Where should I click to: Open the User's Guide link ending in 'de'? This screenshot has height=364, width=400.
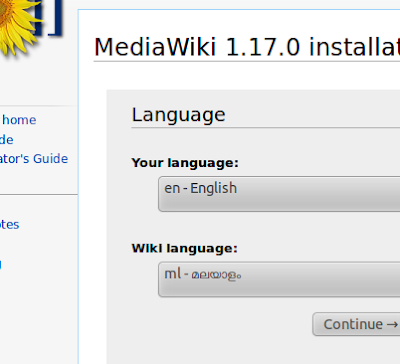click(6, 140)
